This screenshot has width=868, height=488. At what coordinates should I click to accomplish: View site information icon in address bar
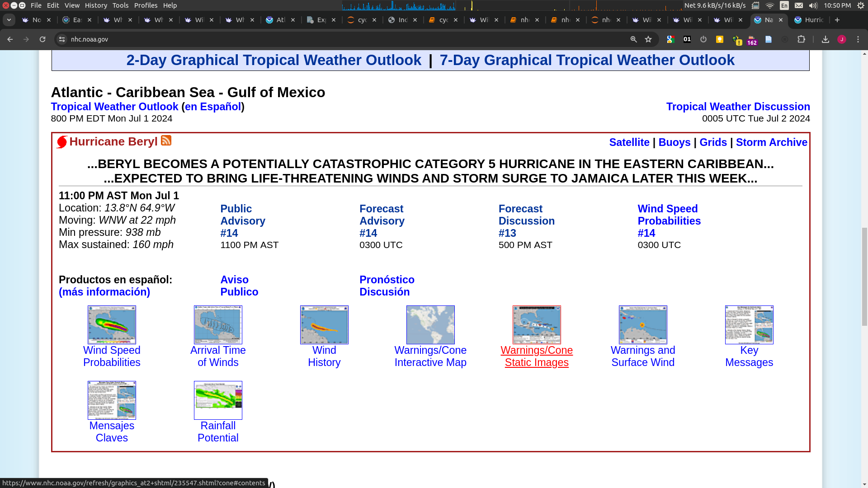pyautogui.click(x=62, y=39)
